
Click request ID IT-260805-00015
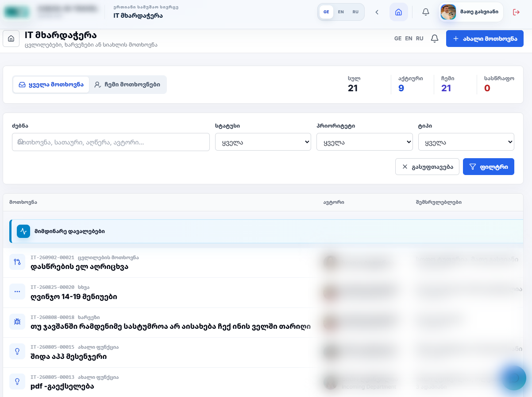click(x=52, y=347)
